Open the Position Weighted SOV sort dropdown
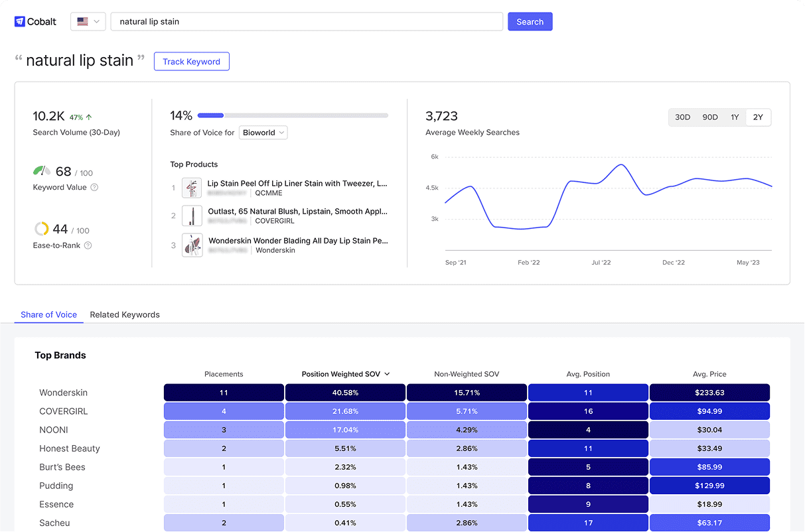Image resolution: width=805 pixels, height=532 pixels. click(x=346, y=373)
